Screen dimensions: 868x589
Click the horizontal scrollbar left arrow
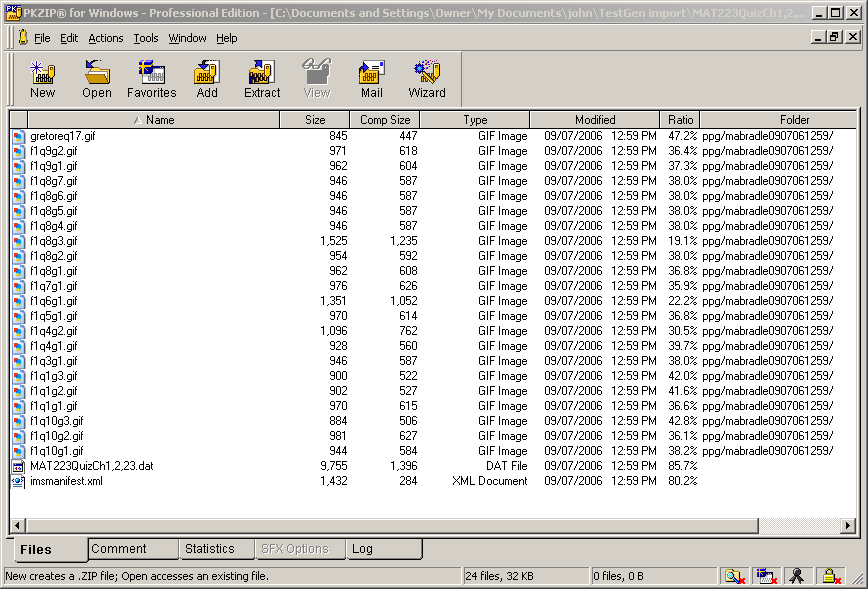[x=18, y=525]
